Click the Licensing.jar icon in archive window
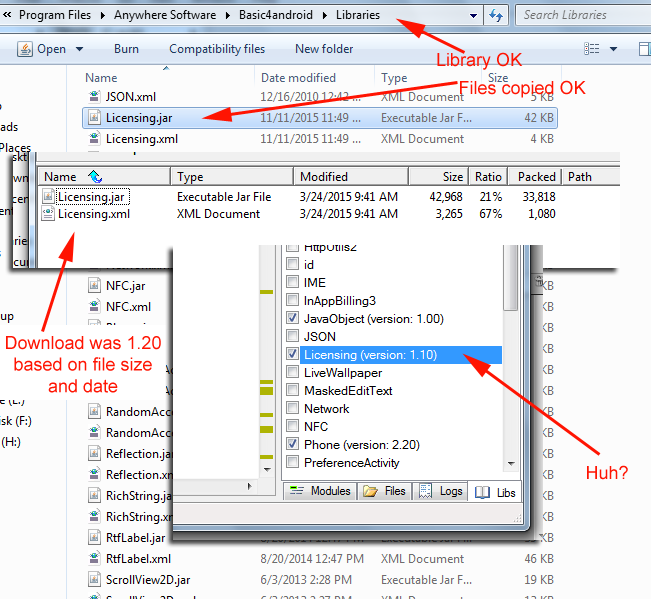The width and height of the screenshot is (651, 599). [48, 196]
